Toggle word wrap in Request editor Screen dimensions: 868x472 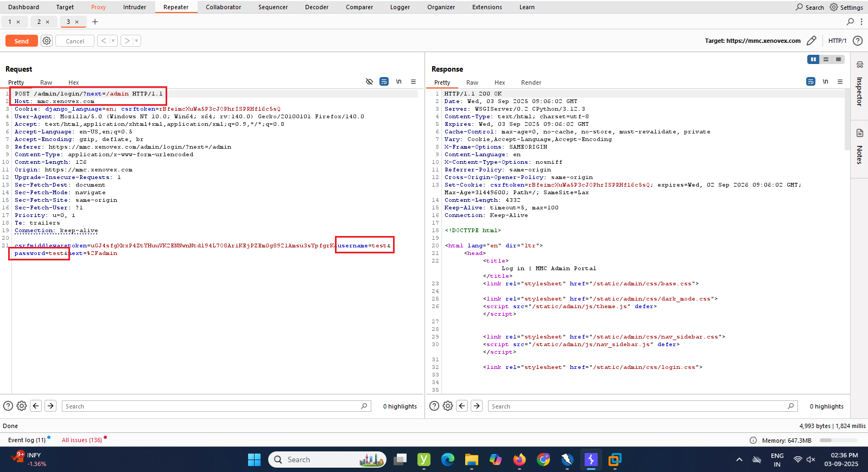(x=384, y=81)
